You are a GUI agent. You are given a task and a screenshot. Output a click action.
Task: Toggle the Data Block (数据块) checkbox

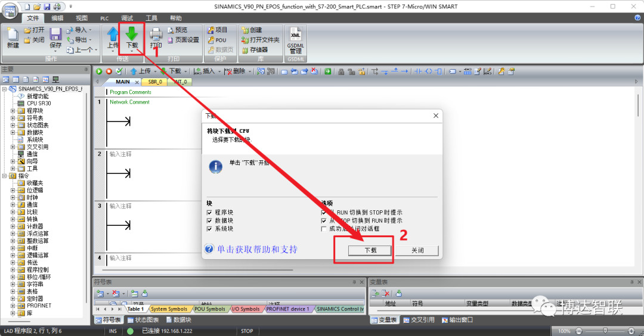209,220
